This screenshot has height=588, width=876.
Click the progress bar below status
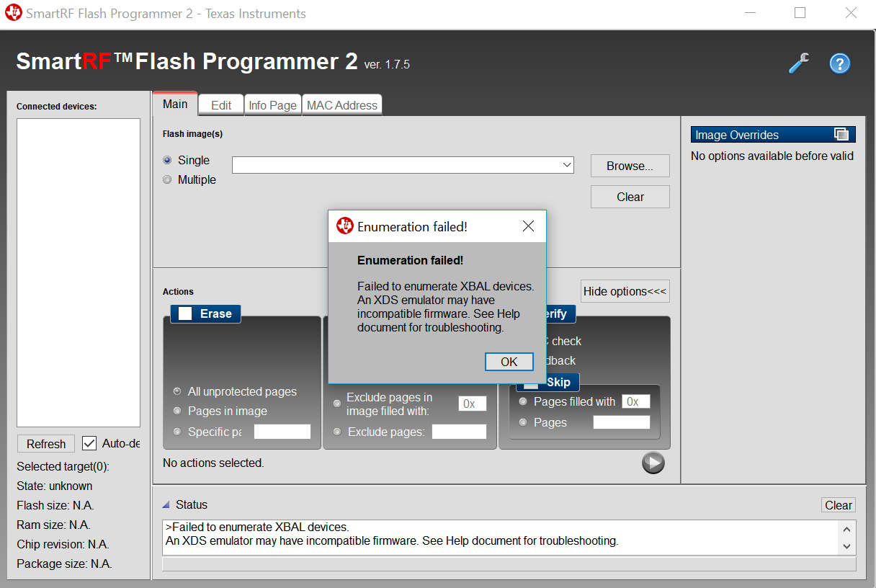pyautogui.click(x=509, y=564)
